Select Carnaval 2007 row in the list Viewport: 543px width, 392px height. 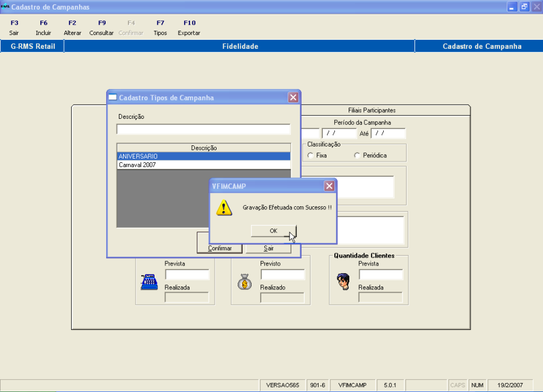[x=204, y=165]
